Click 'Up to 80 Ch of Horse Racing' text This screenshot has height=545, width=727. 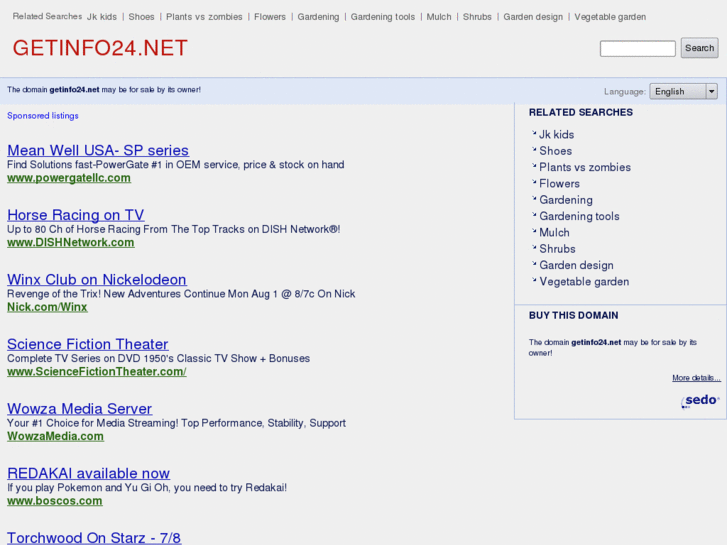pos(173,229)
